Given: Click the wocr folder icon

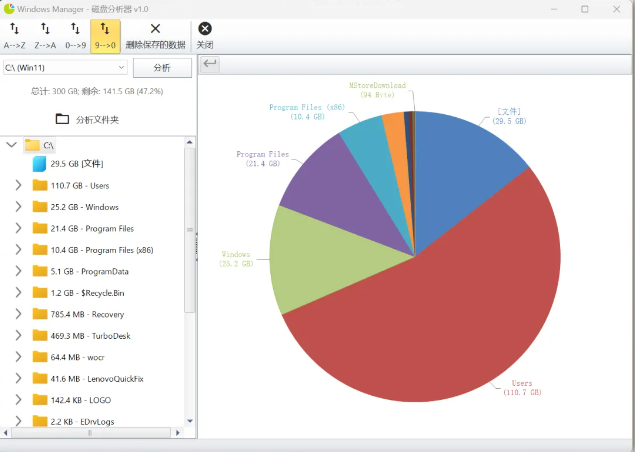Looking at the screenshot, I should [40, 357].
